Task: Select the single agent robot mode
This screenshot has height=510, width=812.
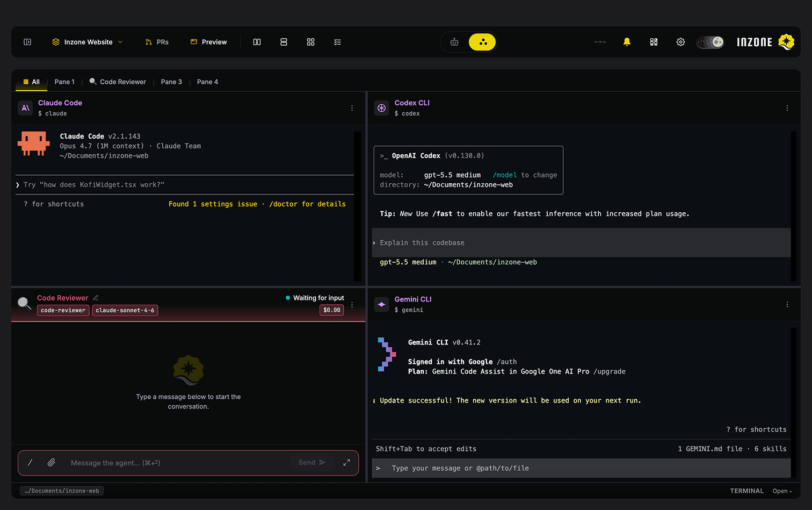Action: [454, 42]
